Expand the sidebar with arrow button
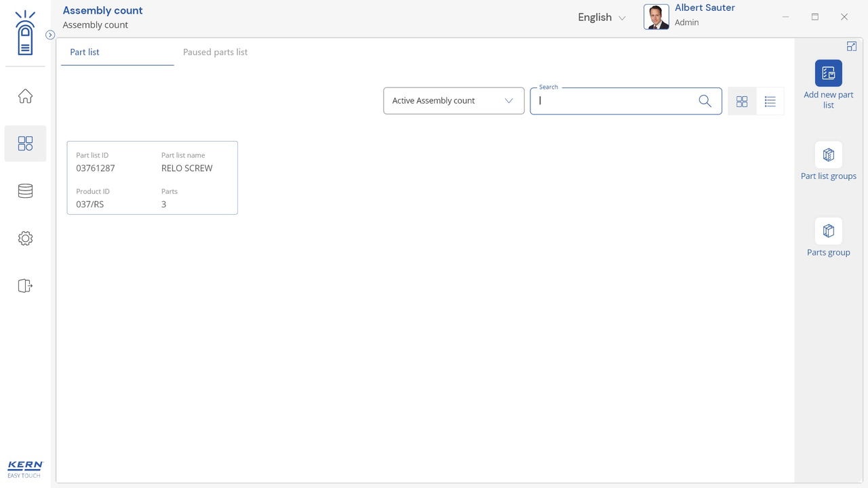The width and height of the screenshot is (868, 488). pos(50,35)
